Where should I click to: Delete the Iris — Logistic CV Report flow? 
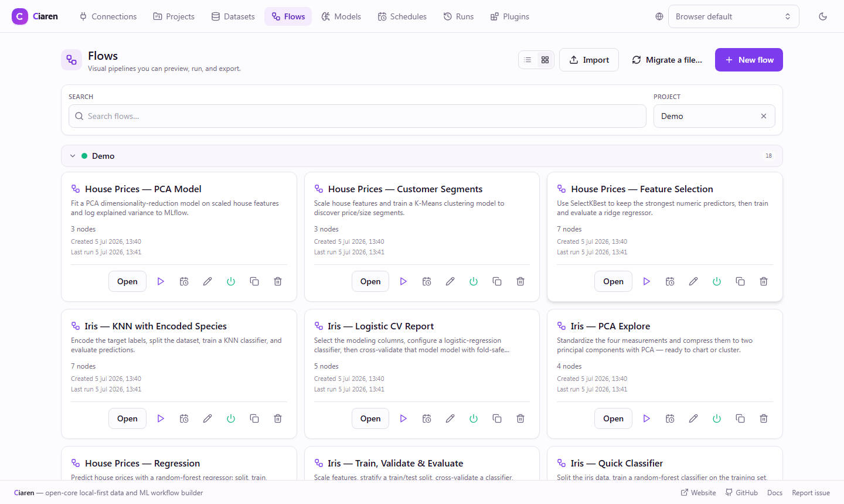(520, 418)
